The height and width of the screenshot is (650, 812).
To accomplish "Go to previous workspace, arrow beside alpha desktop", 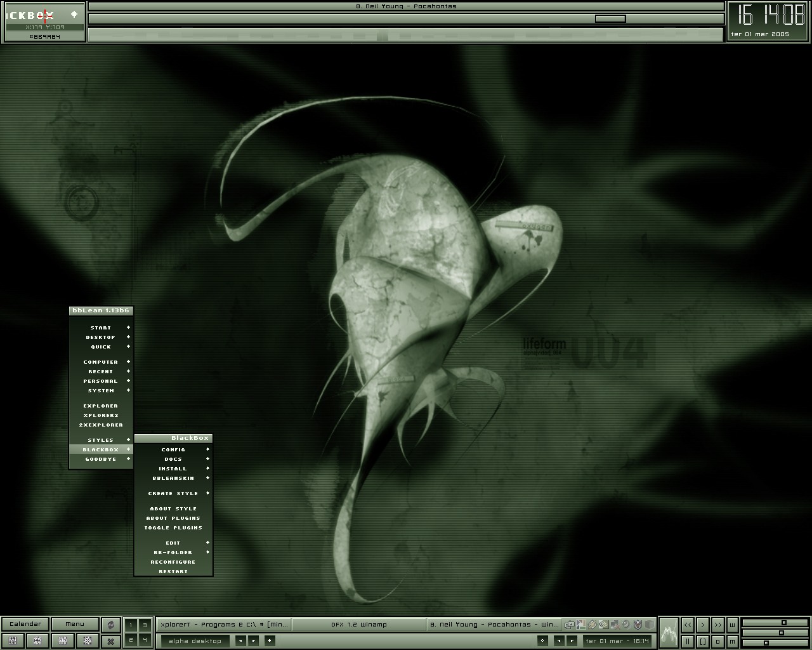I will [x=241, y=640].
